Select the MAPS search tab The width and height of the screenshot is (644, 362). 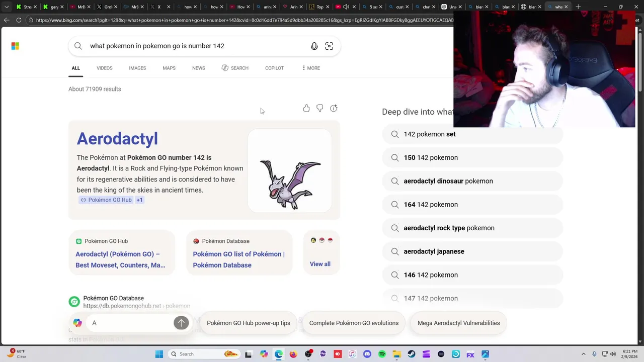[169, 68]
